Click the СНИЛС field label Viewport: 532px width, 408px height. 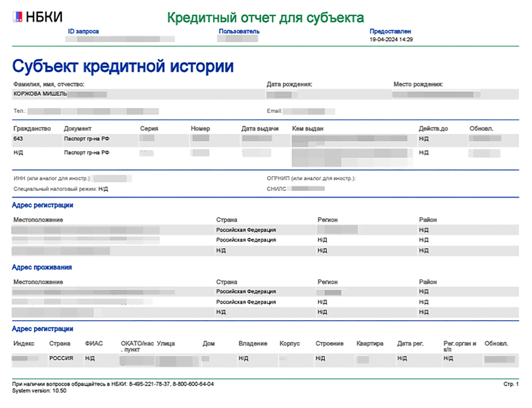point(277,188)
